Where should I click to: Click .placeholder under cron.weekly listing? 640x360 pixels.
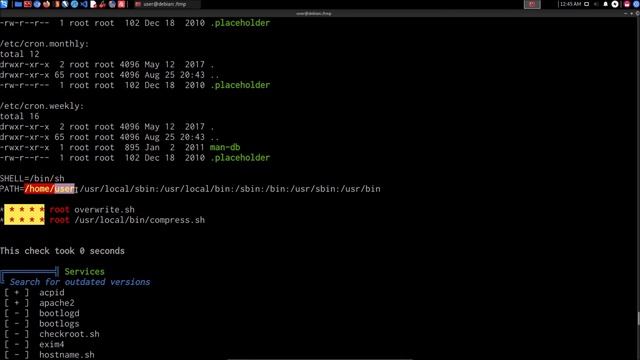(x=240, y=158)
